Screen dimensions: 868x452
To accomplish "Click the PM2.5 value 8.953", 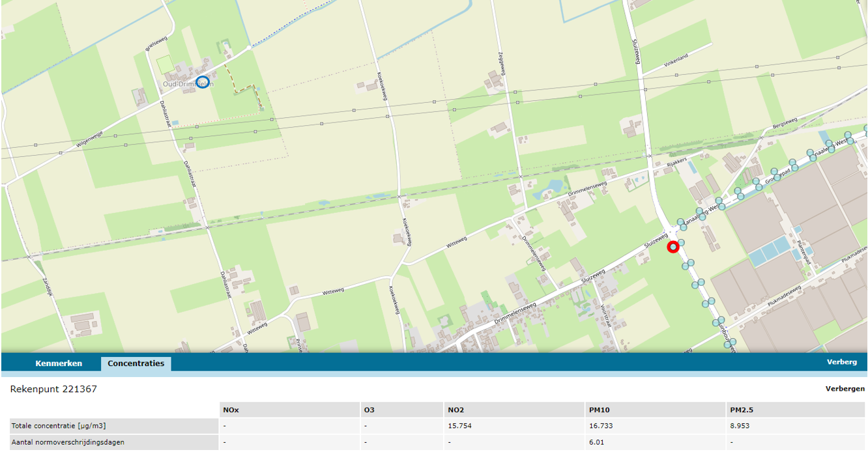I will 742,426.
